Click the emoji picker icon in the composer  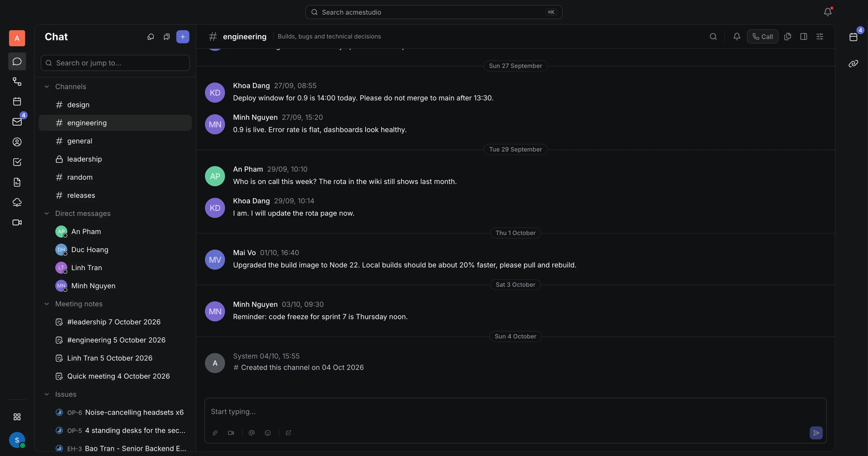(x=268, y=433)
